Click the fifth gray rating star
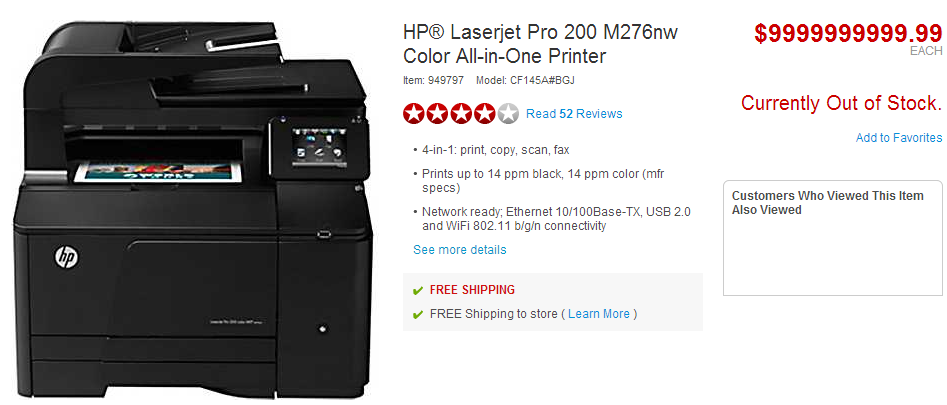The image size is (947, 405). 507,113
